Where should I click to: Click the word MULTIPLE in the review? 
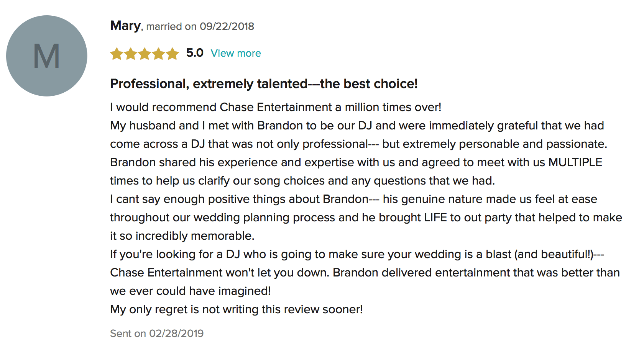coord(575,162)
